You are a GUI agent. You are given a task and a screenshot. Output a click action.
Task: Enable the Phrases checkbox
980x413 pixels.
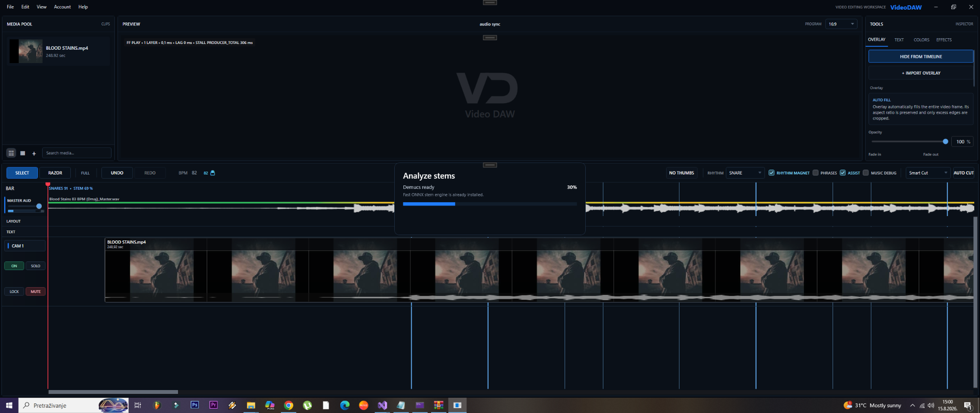(x=815, y=173)
